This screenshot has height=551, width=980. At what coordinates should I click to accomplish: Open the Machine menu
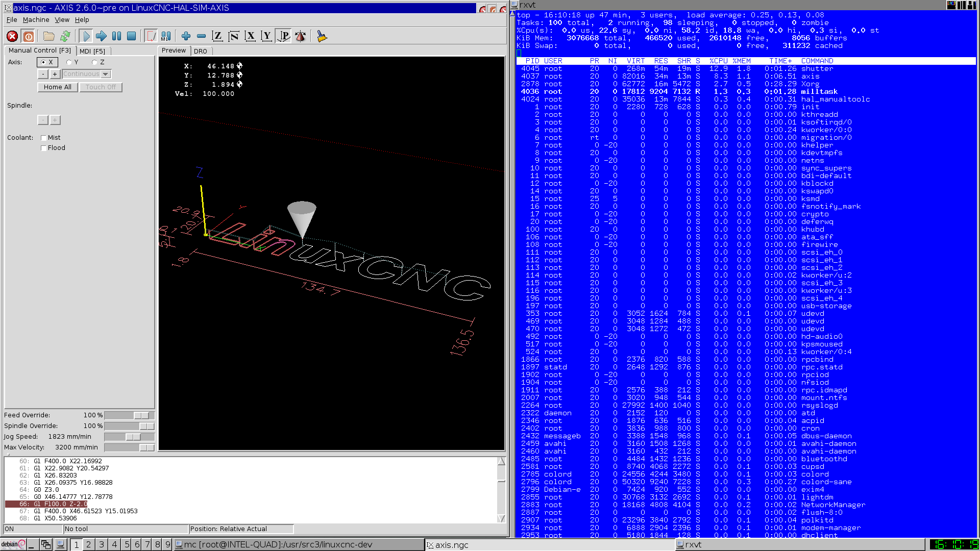click(x=36, y=20)
